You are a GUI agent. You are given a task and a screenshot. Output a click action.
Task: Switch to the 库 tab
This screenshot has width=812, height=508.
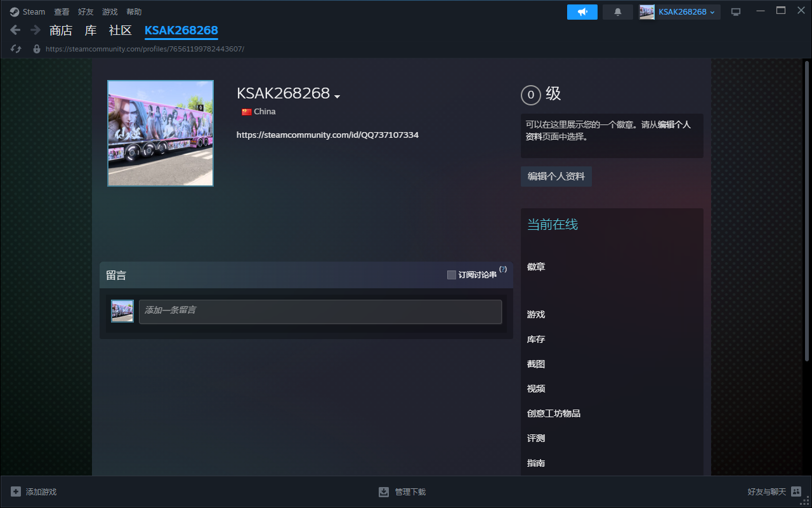(91, 30)
